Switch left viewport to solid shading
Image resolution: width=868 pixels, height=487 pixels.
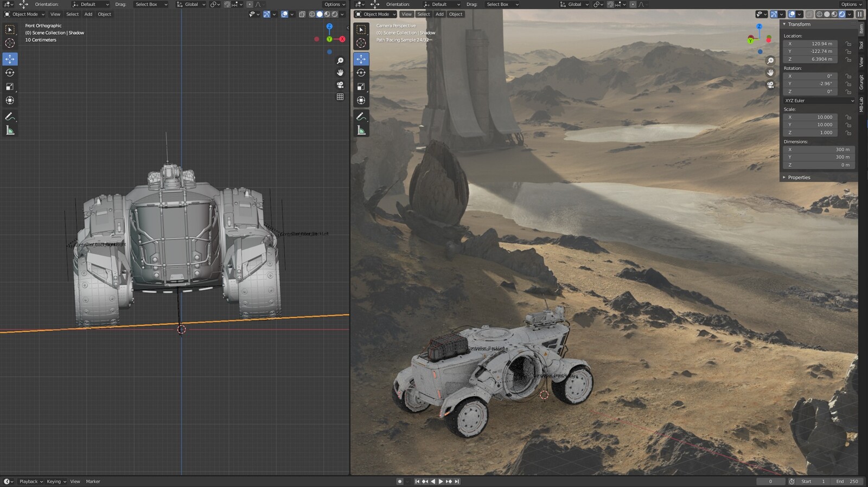(x=320, y=14)
